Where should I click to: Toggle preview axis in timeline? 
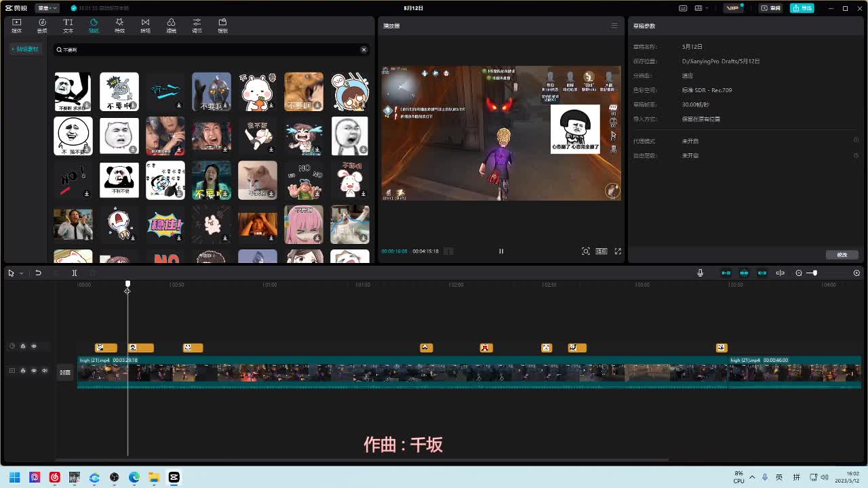tap(781, 273)
